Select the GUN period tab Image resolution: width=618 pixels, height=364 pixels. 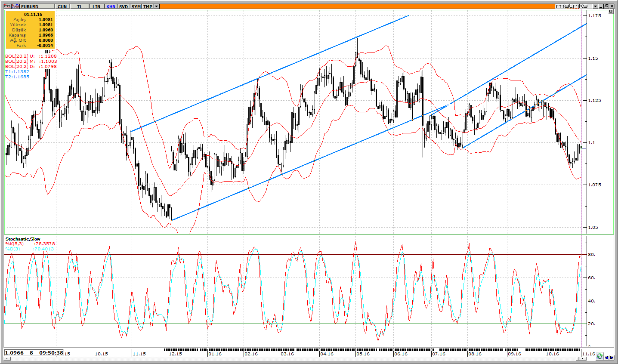click(62, 6)
